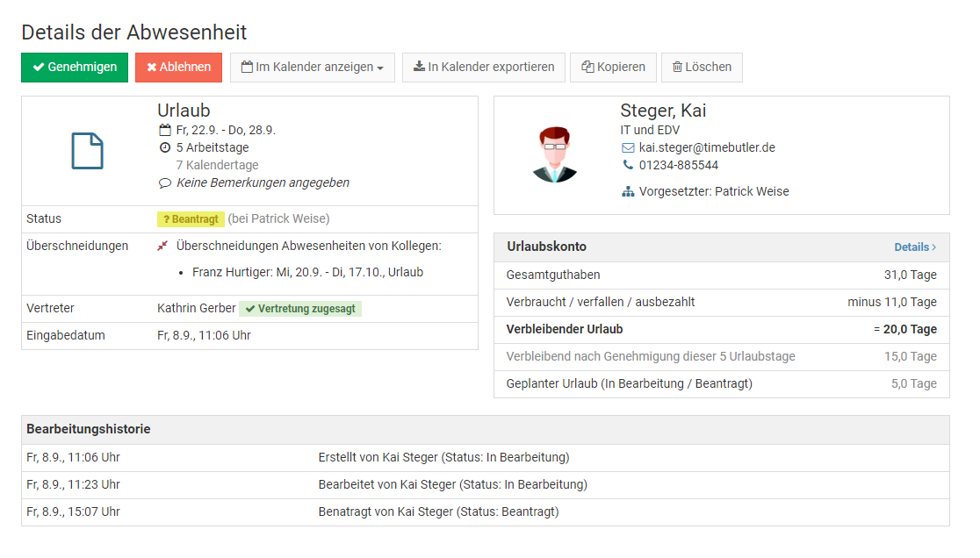Click the yellow Beantragt status badge
Image resolution: width=980 pixels, height=558 pixels.
tap(191, 219)
